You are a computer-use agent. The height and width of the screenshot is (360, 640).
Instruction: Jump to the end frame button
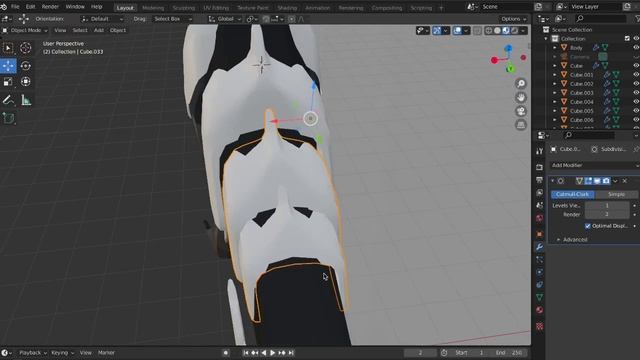[x=291, y=353]
